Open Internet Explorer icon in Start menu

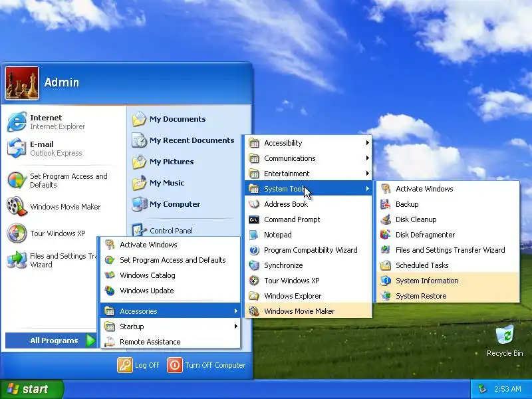17,122
